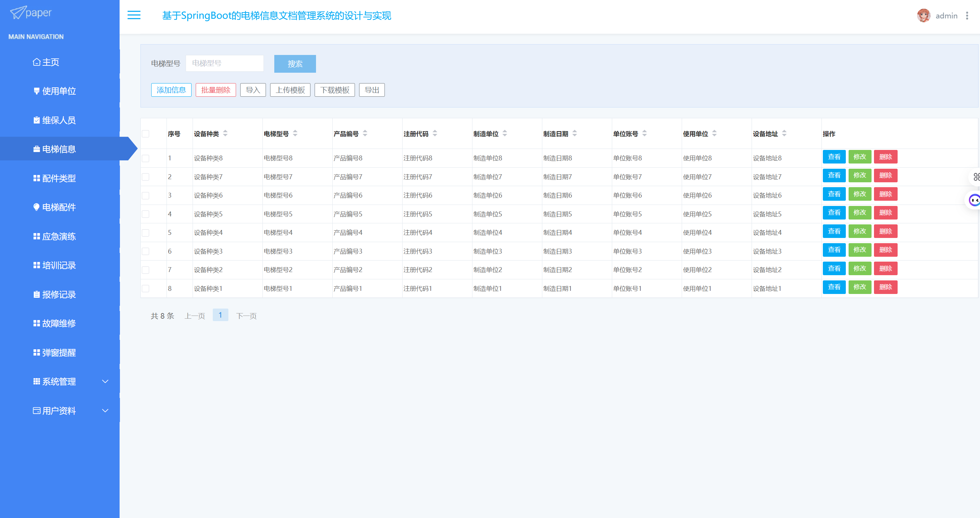Click the hamburger menu collapse icon
Image resolution: width=980 pixels, height=518 pixels.
[x=133, y=15]
